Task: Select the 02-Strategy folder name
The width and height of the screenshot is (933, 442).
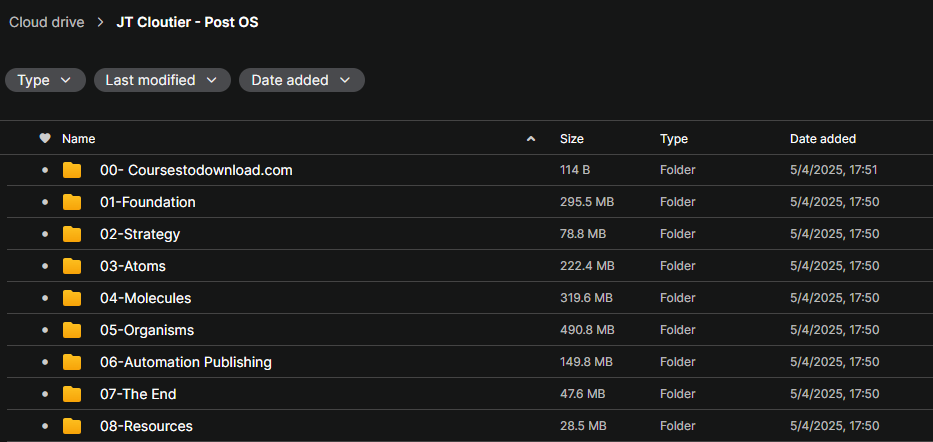Action: (140, 234)
